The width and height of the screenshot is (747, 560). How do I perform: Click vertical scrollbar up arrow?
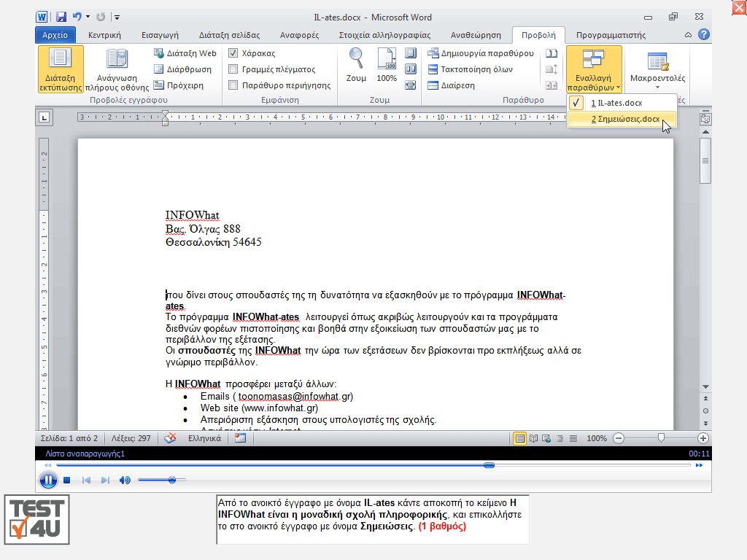pos(705,132)
